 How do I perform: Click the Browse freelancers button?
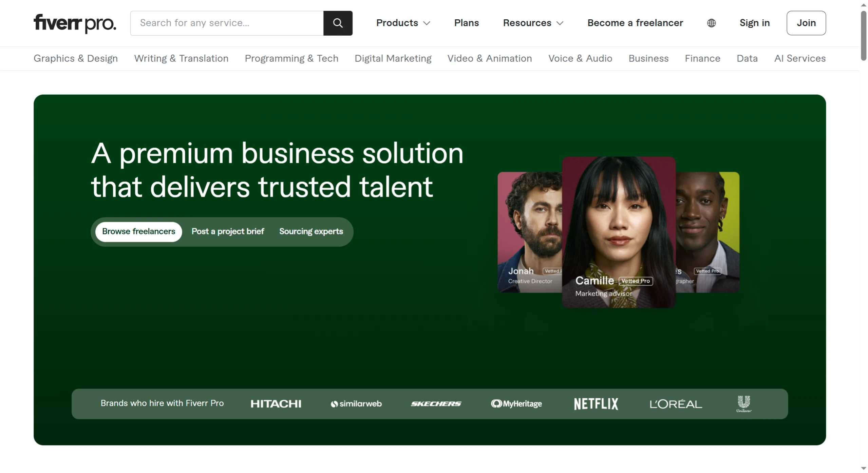click(138, 231)
